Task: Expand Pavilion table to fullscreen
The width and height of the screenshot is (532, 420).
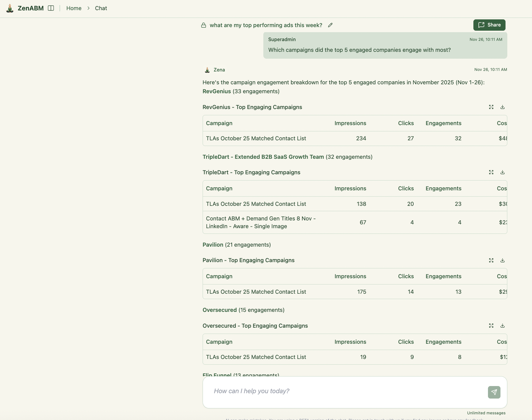Action: [x=491, y=260]
